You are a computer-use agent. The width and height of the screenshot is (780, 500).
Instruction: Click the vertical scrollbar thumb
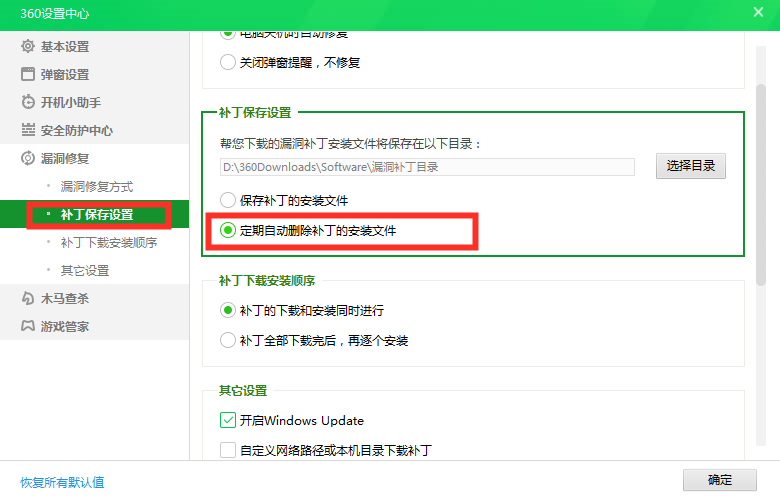tap(761, 185)
